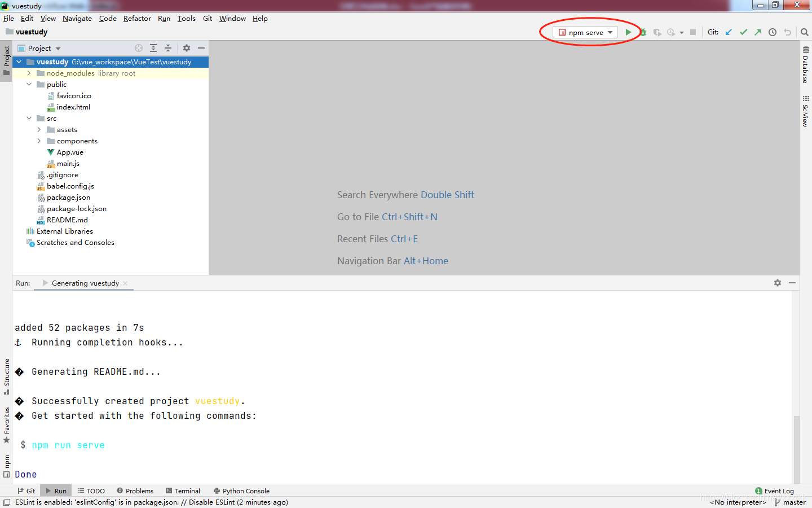Open the Favorites side panel
The width and height of the screenshot is (812, 508).
coord(6,425)
